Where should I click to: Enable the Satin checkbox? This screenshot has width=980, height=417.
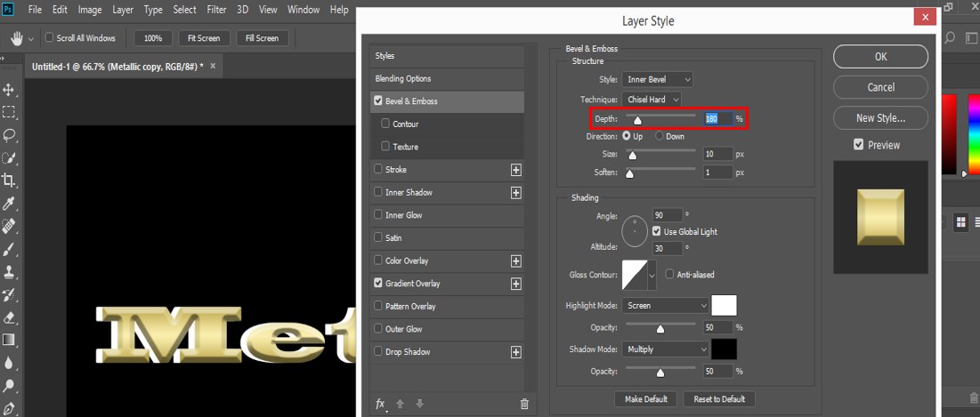click(x=377, y=237)
